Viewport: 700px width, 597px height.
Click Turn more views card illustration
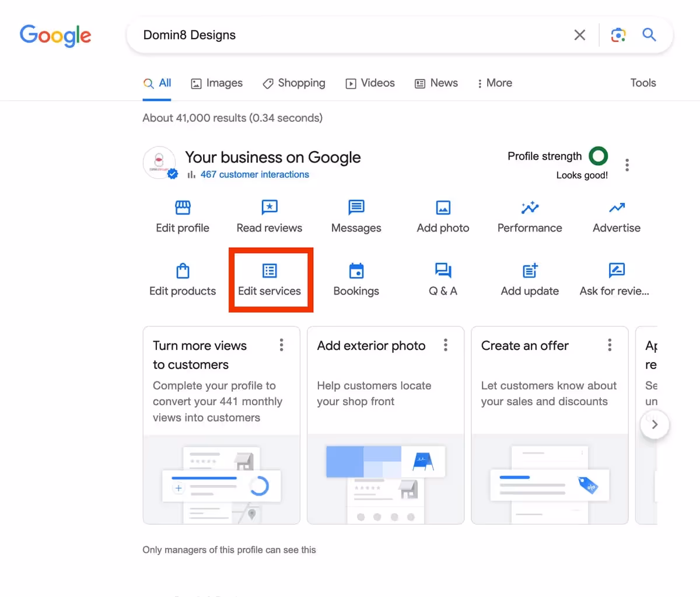[x=222, y=479]
